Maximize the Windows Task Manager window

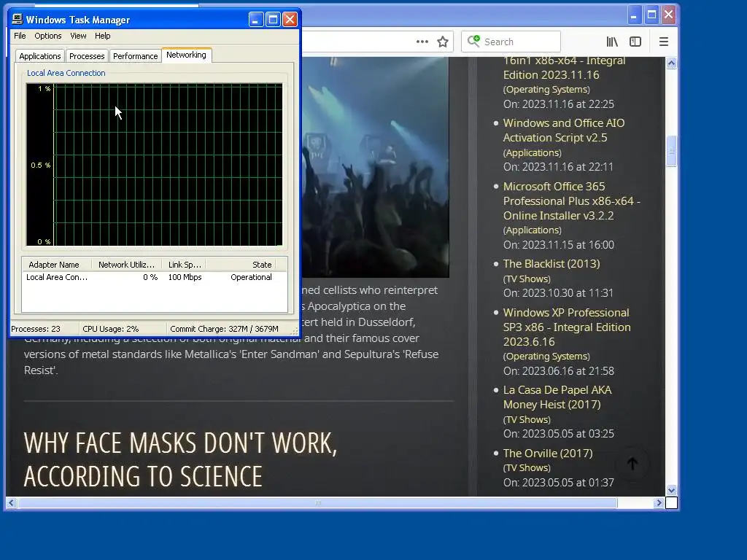(x=273, y=19)
